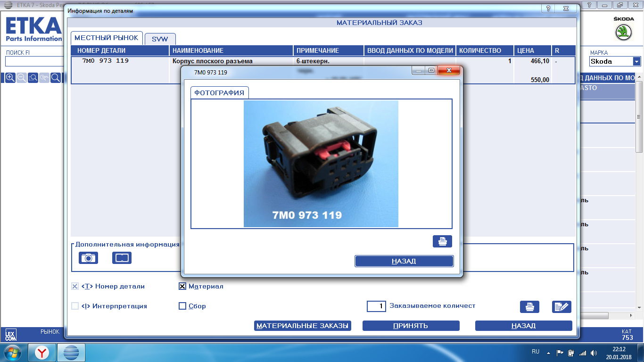
Task: Print the photo using printer icon in photo dialog
Action: [x=442, y=241]
